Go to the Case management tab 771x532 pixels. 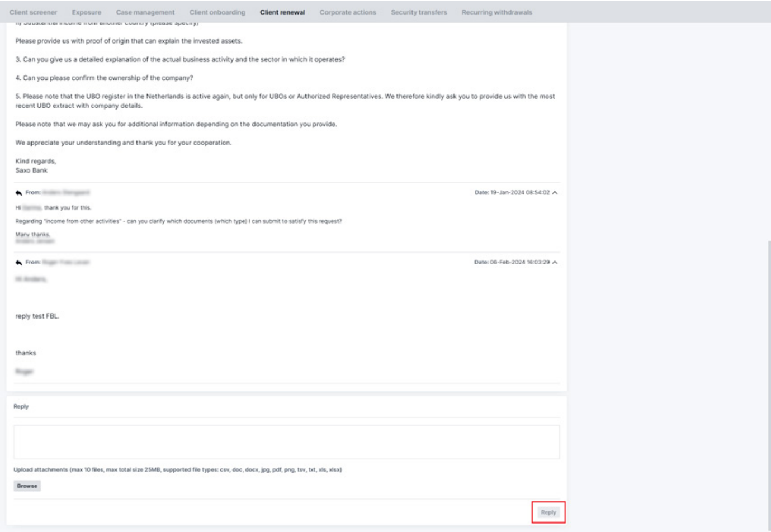[145, 12]
